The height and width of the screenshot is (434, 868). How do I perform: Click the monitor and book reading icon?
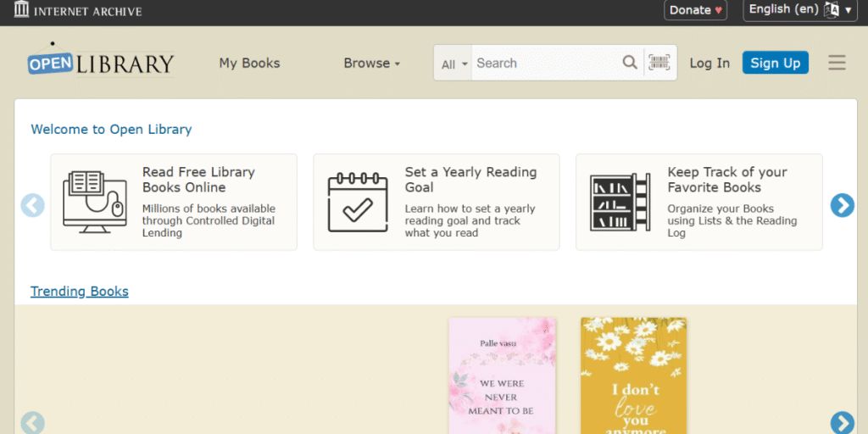click(94, 202)
